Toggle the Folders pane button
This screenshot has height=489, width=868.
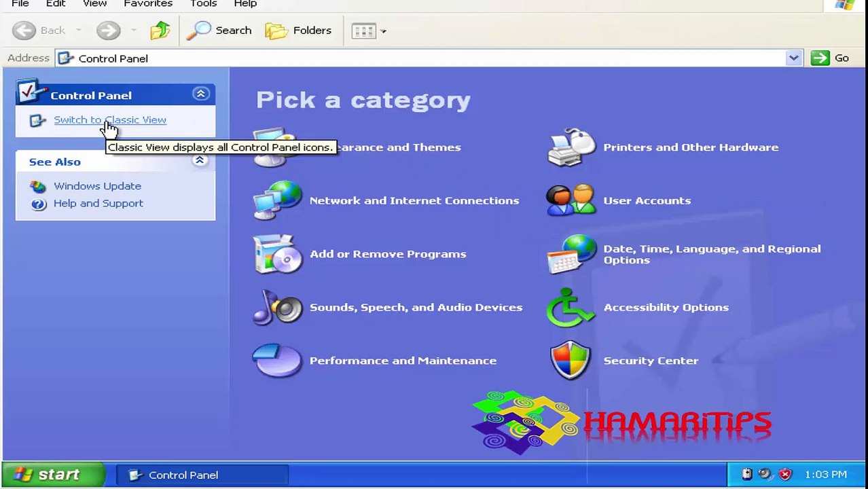(298, 30)
